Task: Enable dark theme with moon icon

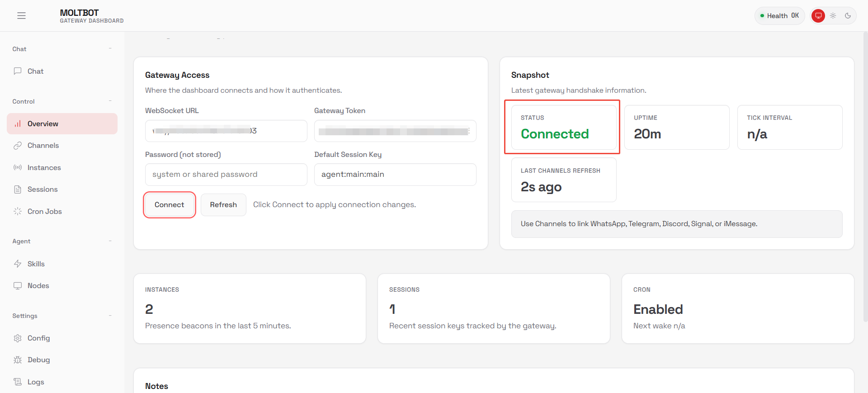Action: pos(848,16)
